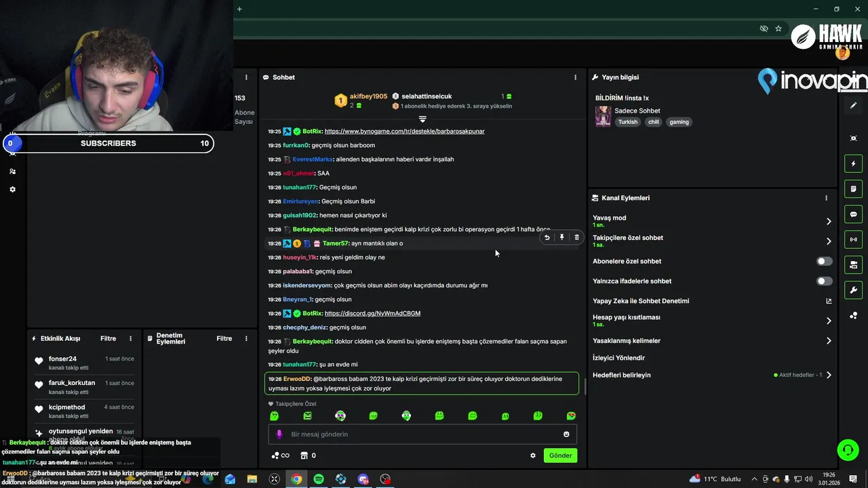Open Filtre in Etkinlik Akışı panel

click(108, 338)
